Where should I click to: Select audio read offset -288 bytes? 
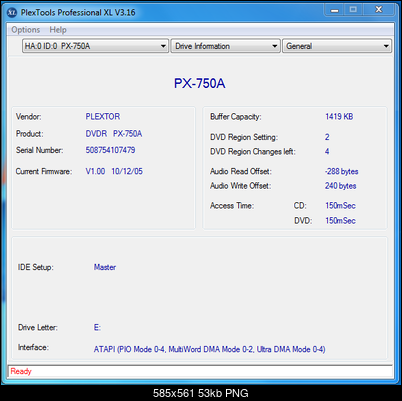coord(341,172)
